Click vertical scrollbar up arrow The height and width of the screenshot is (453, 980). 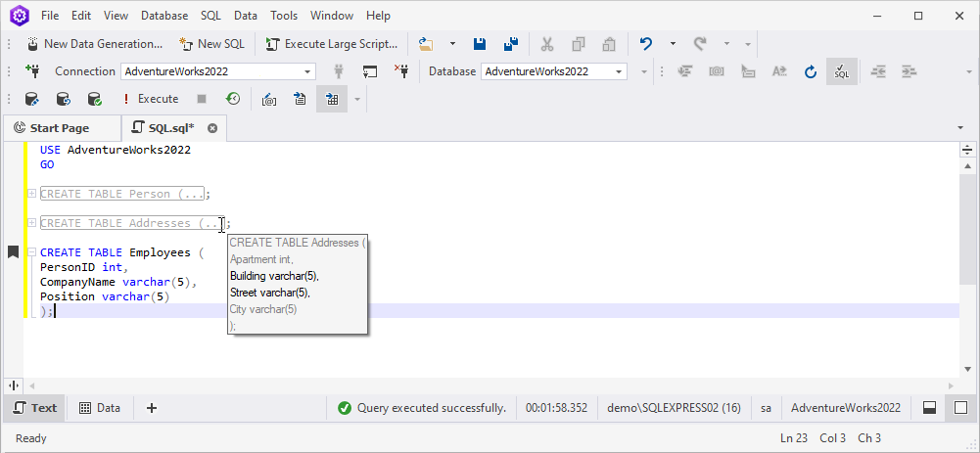tap(967, 166)
